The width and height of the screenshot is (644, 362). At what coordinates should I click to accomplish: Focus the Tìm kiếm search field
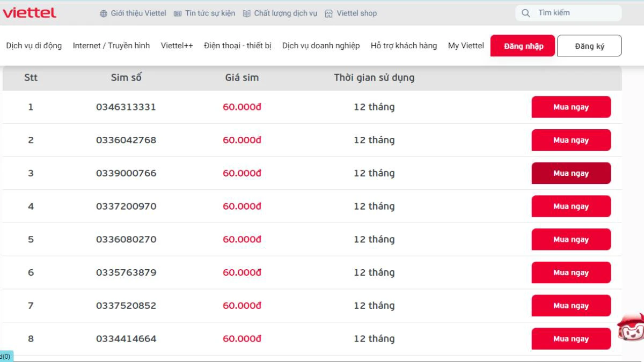[568, 13]
